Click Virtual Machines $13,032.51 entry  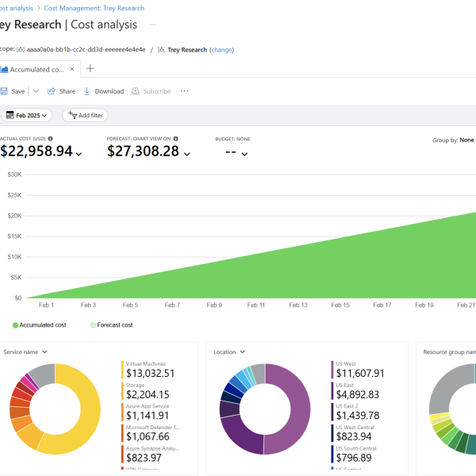(x=148, y=370)
